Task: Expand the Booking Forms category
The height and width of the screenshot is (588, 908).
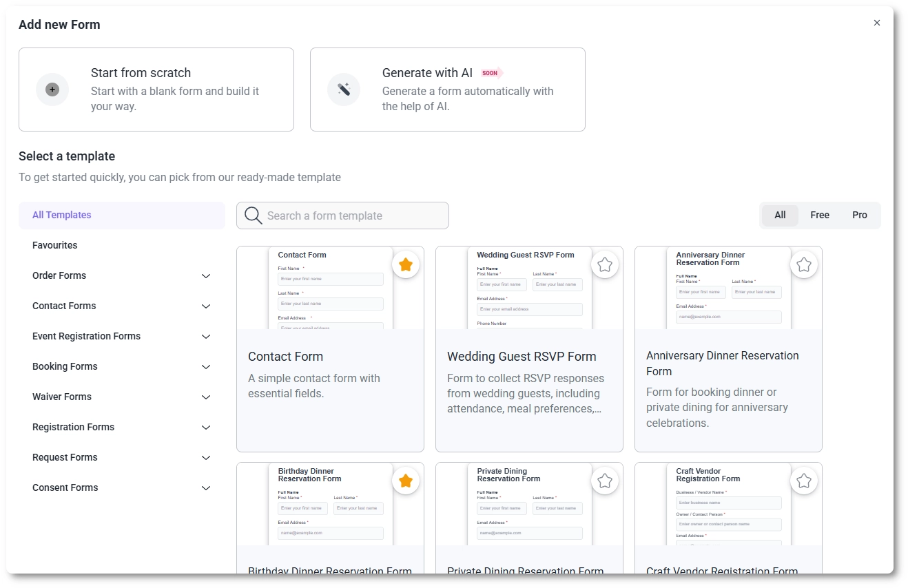Action: click(x=122, y=366)
